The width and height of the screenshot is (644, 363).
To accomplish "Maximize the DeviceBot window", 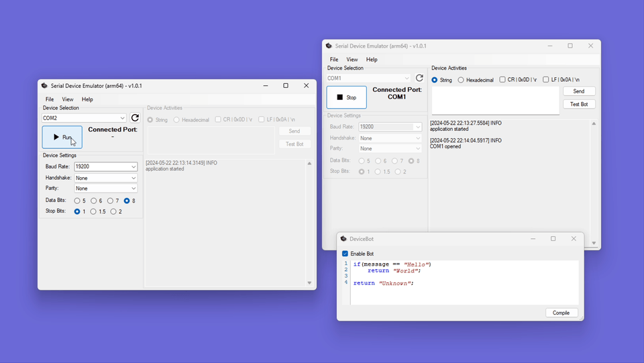I will point(553,239).
